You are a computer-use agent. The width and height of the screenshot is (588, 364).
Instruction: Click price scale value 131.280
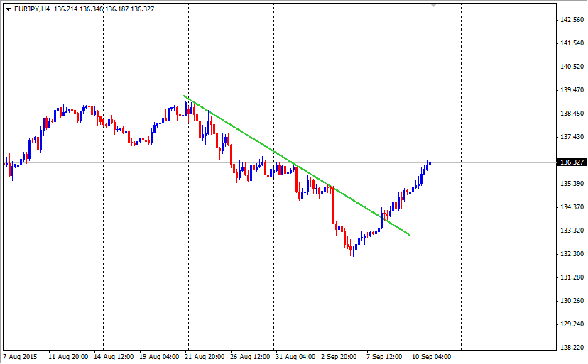click(x=572, y=277)
